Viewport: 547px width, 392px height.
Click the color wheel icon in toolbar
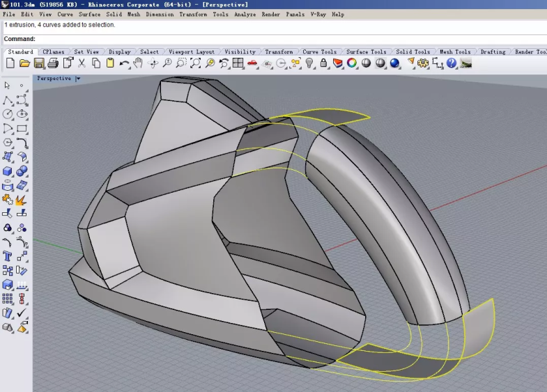(352, 63)
